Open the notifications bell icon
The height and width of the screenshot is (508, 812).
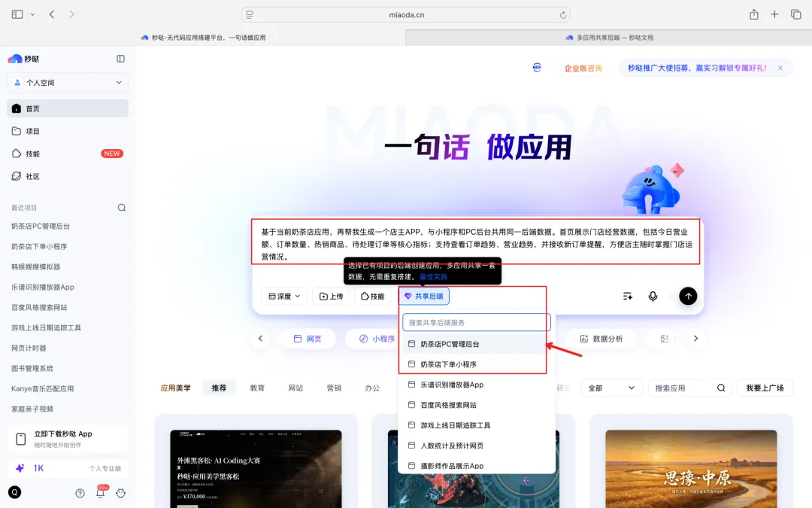click(101, 493)
